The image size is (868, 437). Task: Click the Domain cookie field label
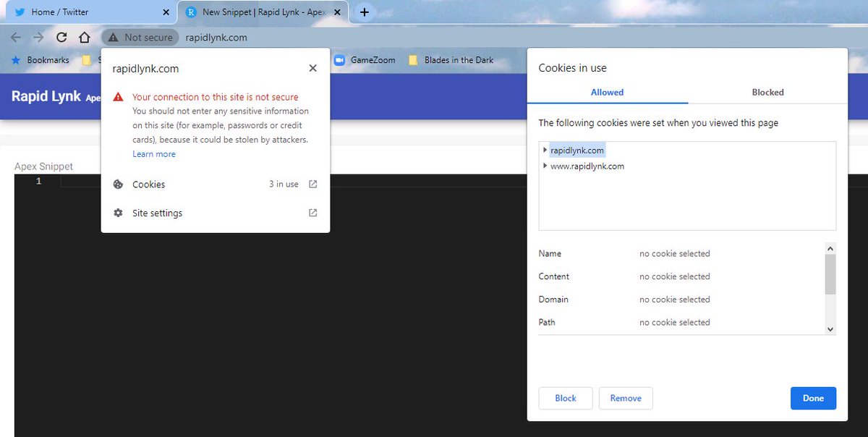tap(553, 300)
